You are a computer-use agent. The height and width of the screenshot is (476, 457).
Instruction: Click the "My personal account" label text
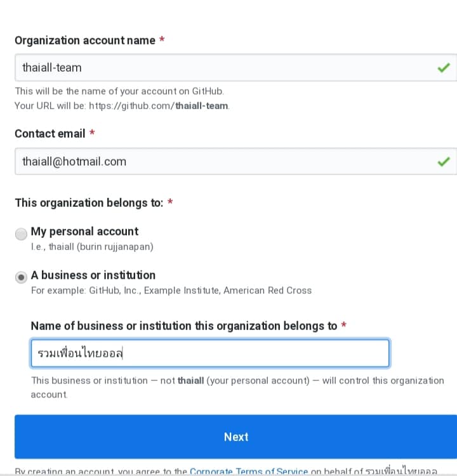[84, 231]
